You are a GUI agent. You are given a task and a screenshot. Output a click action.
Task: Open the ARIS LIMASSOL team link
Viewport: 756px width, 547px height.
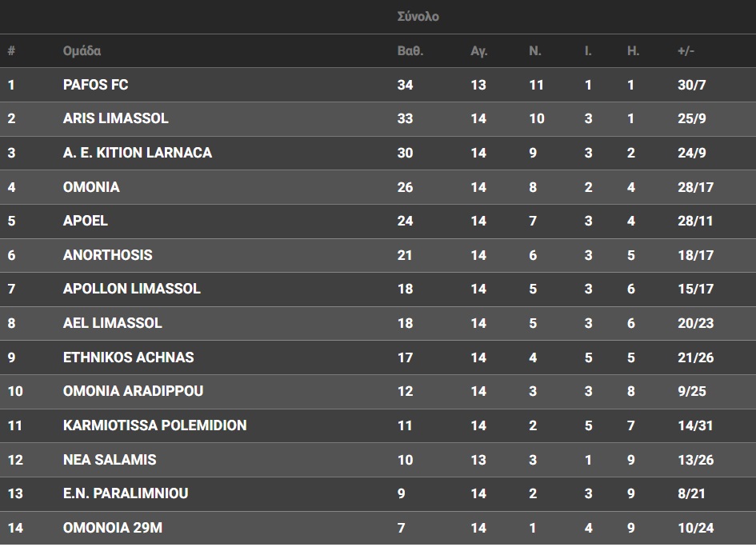pyautogui.click(x=116, y=118)
